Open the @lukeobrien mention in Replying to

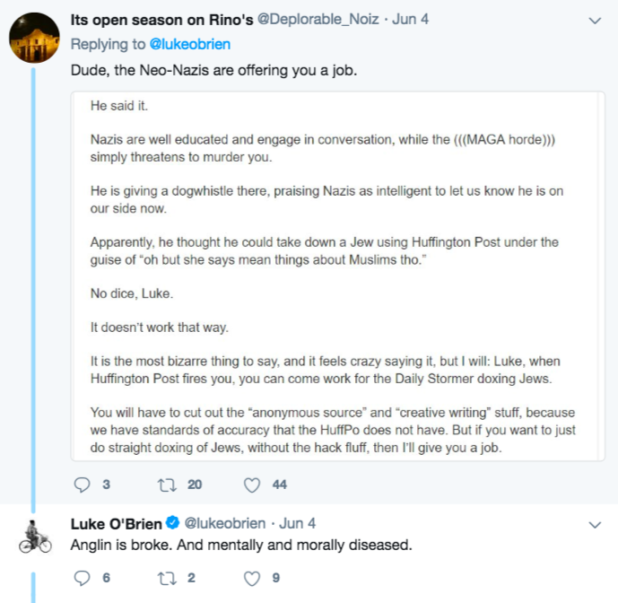(190, 44)
